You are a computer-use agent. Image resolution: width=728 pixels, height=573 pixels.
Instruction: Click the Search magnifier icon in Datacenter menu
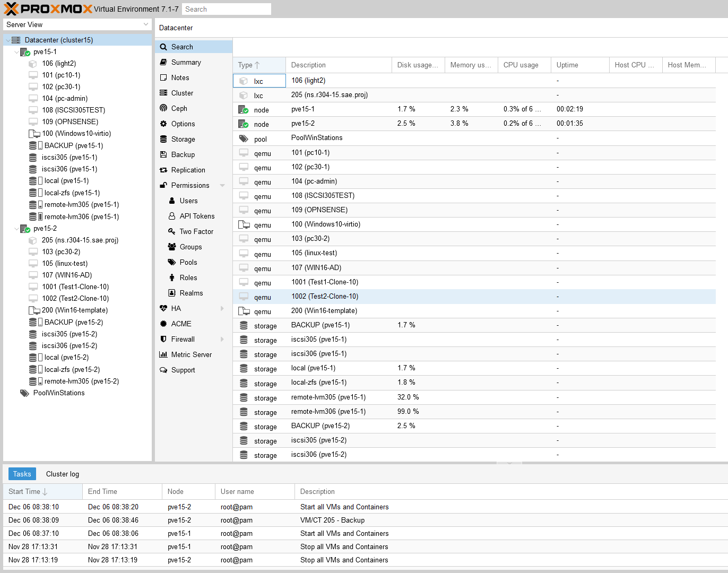tap(163, 47)
